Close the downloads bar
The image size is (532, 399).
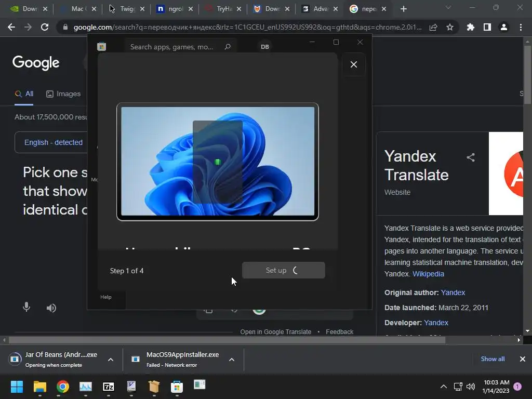523,359
